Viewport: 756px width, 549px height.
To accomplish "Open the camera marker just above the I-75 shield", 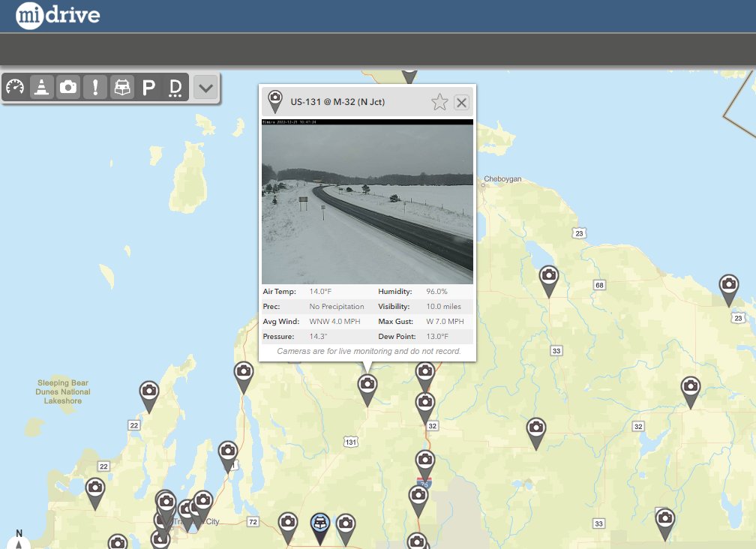I will pos(424,463).
